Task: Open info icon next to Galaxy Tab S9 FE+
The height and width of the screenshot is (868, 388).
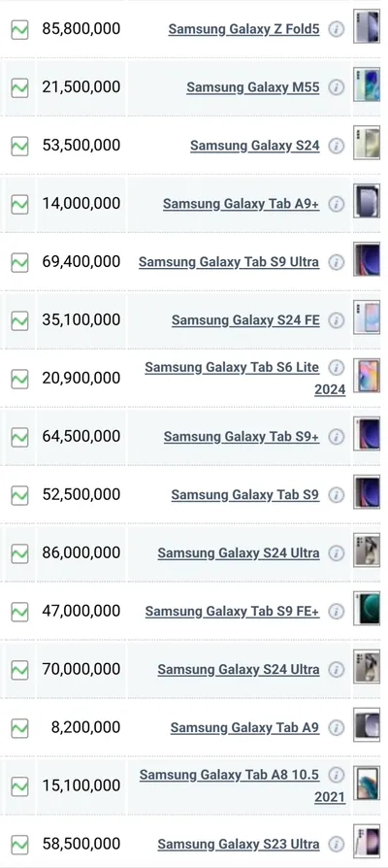Action: coord(336,611)
